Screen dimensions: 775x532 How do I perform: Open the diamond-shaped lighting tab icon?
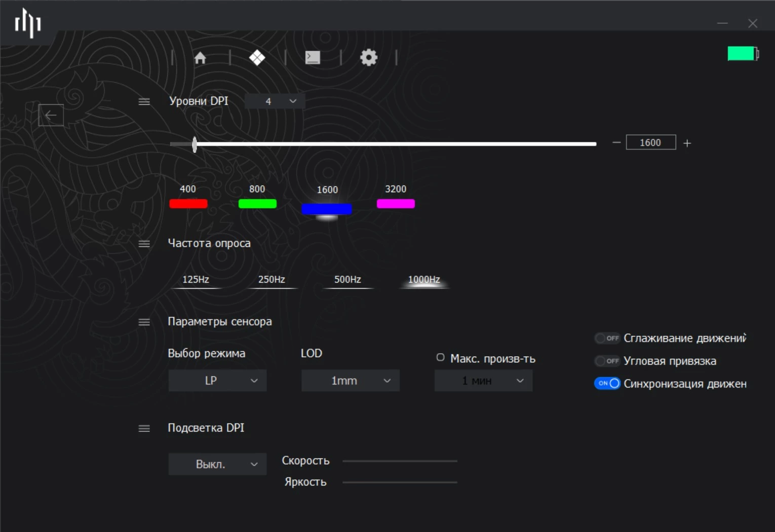coord(257,58)
